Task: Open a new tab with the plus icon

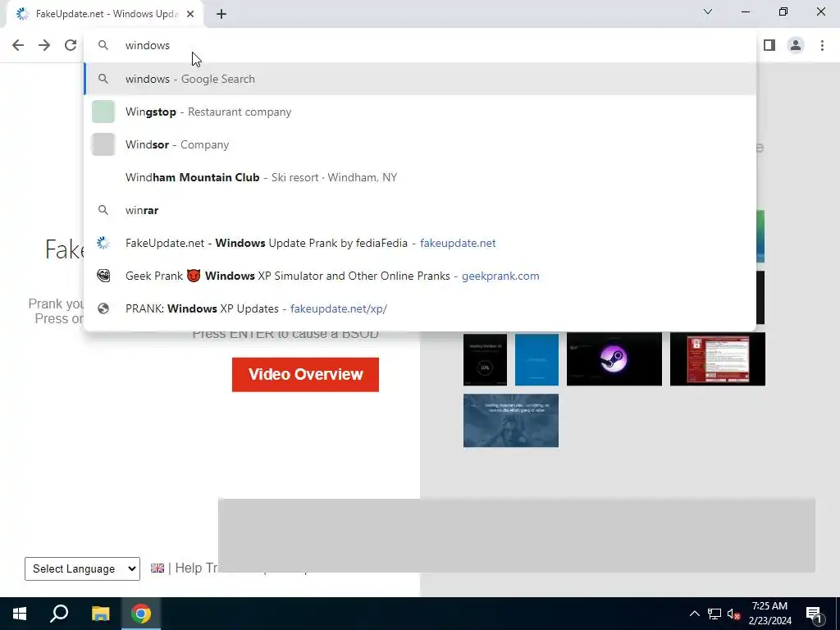Action: [x=221, y=15]
